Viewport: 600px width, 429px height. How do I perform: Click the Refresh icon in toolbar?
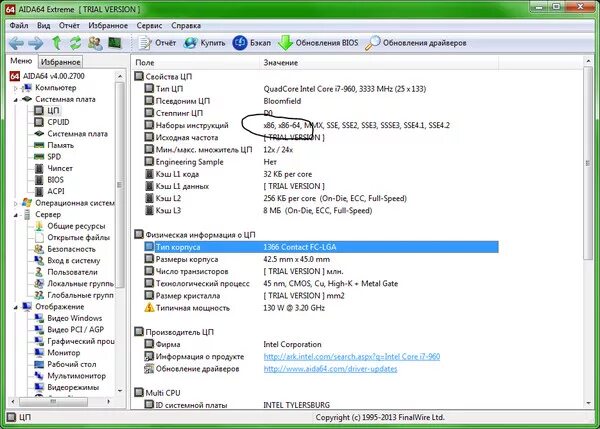[x=75, y=43]
